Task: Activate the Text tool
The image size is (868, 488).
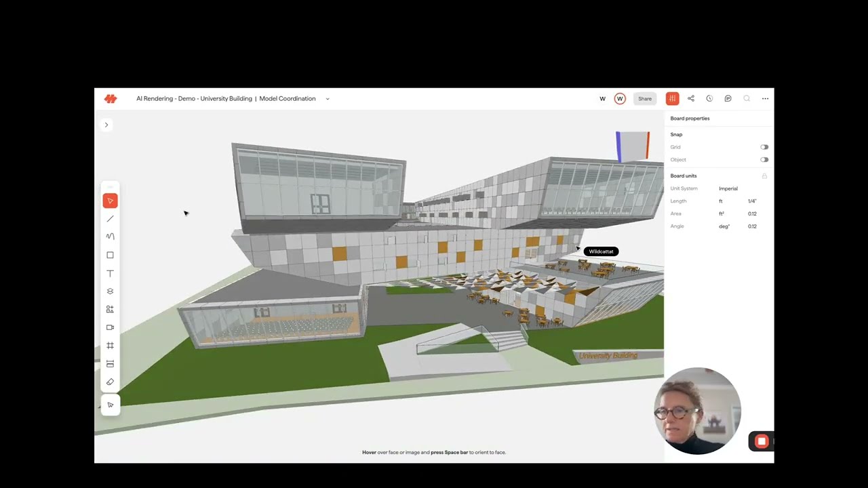Action: (x=110, y=273)
